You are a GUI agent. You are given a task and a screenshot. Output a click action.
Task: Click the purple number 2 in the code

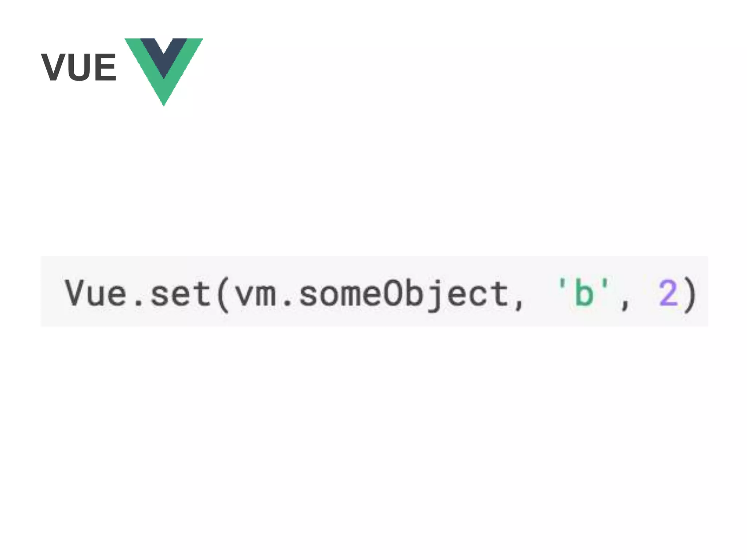tap(668, 292)
